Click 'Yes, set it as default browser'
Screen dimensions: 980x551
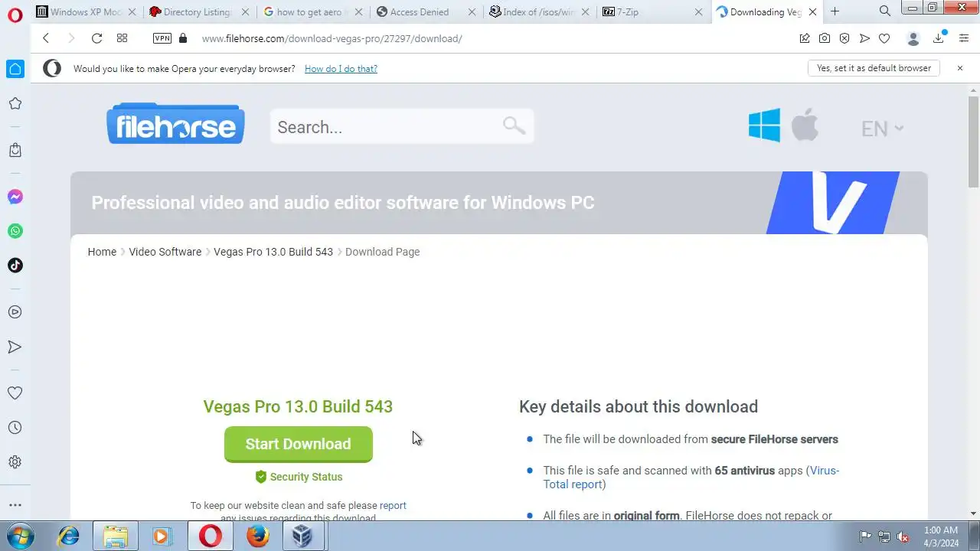874,68
